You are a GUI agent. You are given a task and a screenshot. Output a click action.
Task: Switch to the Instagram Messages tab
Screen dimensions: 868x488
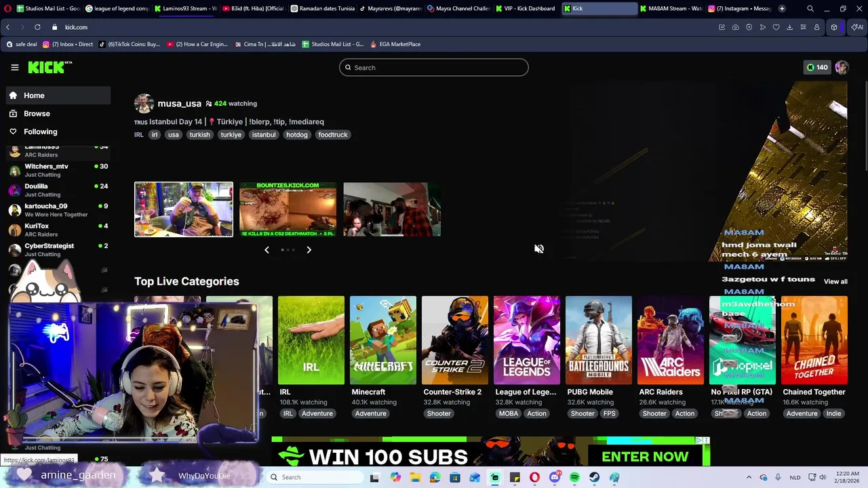point(740,9)
